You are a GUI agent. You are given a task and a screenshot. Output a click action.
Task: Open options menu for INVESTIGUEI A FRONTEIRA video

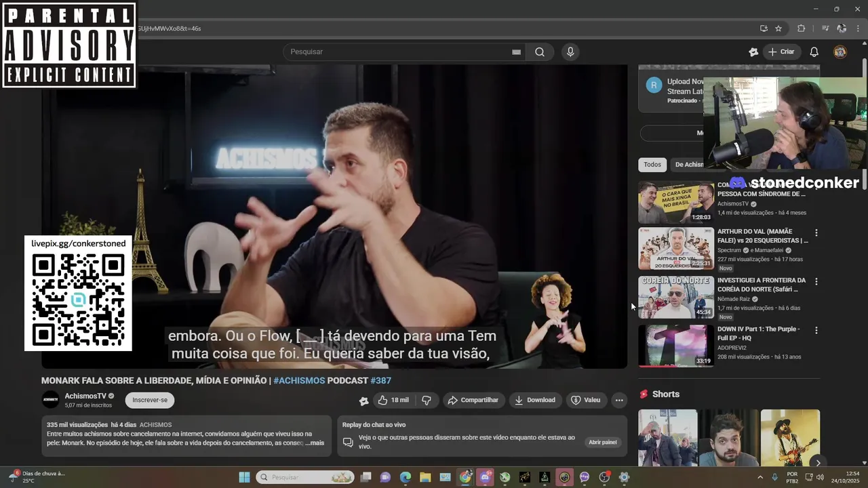(x=816, y=281)
